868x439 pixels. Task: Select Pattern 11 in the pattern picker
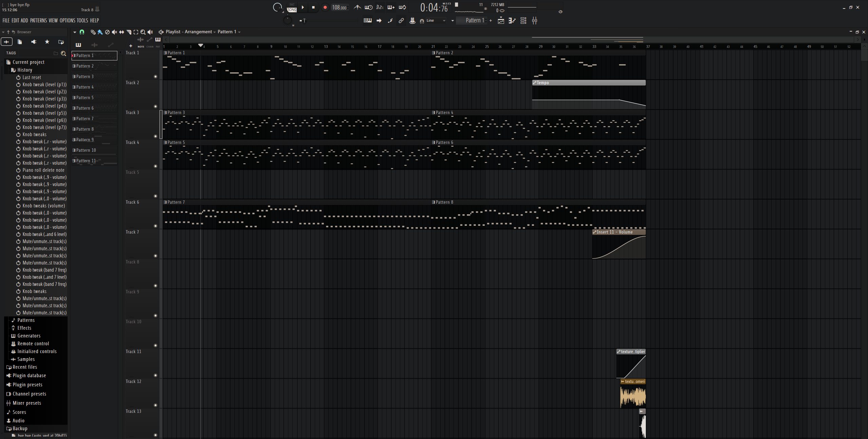(x=95, y=161)
